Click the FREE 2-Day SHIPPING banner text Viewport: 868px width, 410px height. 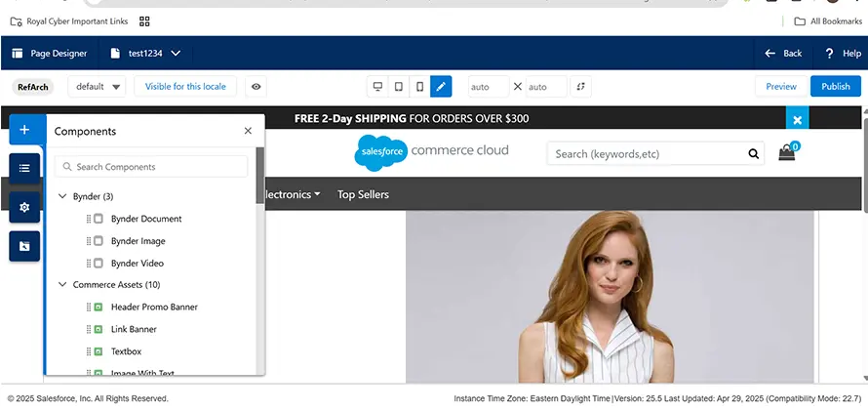412,118
